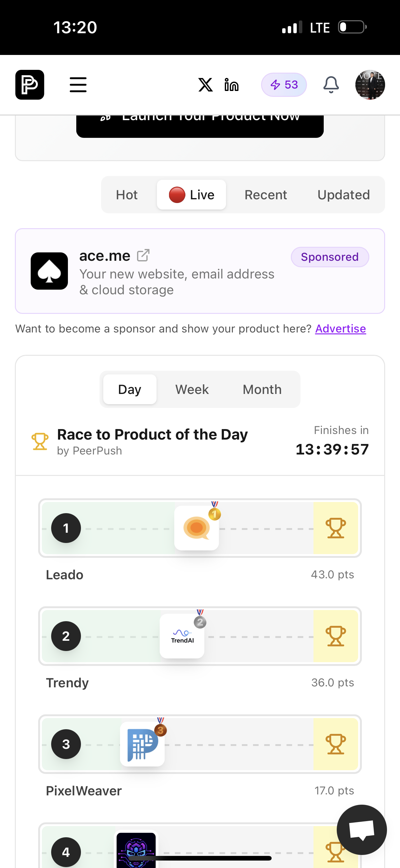Show the Updated tab

point(344,195)
